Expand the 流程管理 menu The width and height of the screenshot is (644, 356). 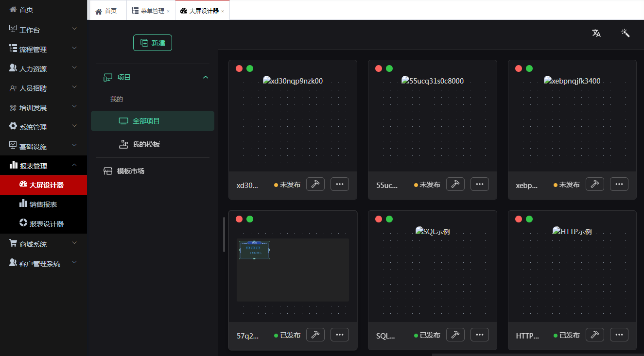point(43,49)
